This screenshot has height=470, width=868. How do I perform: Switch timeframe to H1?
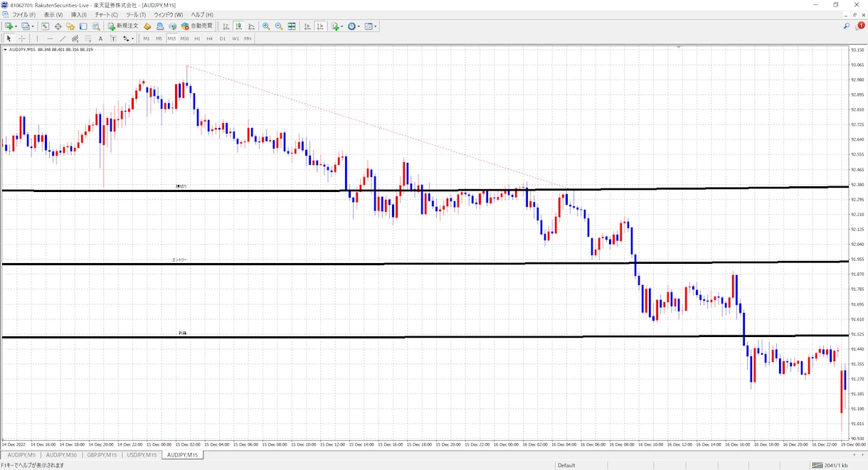pyautogui.click(x=197, y=38)
